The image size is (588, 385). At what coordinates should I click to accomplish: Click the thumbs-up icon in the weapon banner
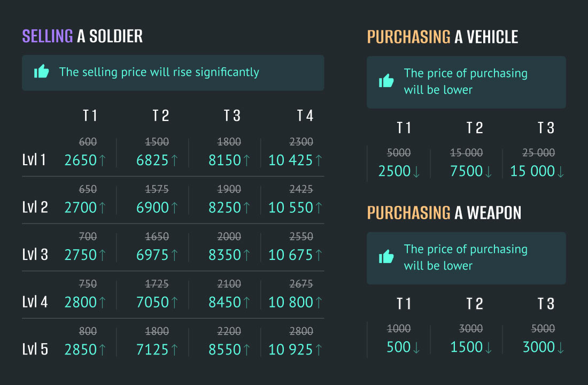pos(386,256)
